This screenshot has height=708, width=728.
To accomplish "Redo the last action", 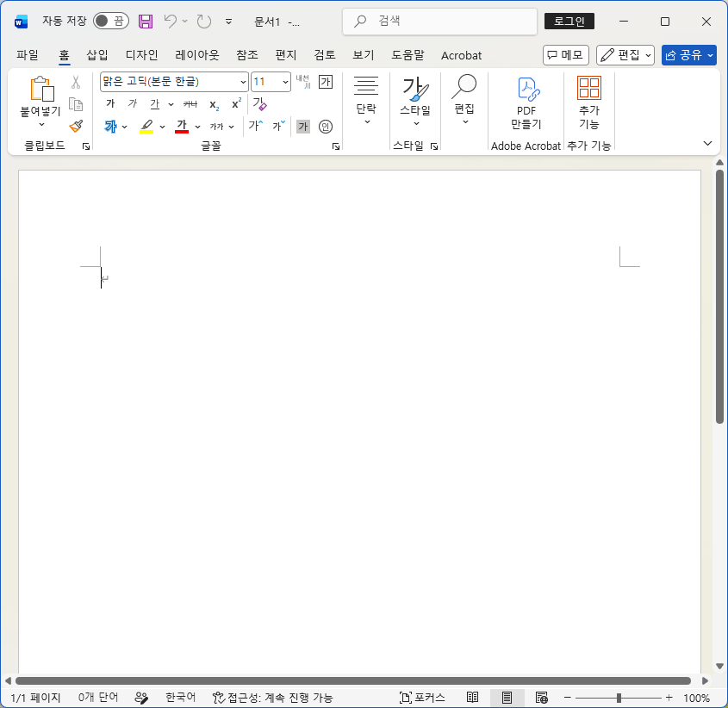I will (204, 22).
